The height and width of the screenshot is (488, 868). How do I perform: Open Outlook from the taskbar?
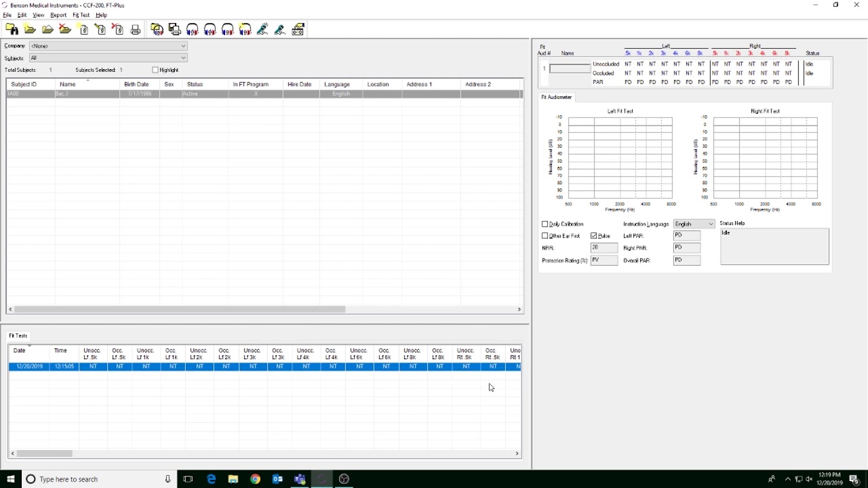coord(277,479)
